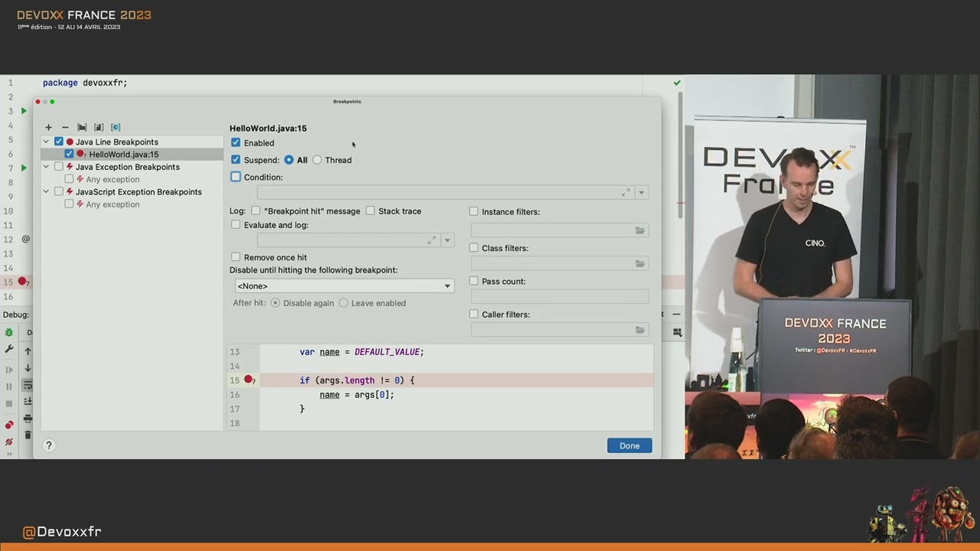
Task: Open the Condition history dropdown arrow
Action: (x=642, y=192)
